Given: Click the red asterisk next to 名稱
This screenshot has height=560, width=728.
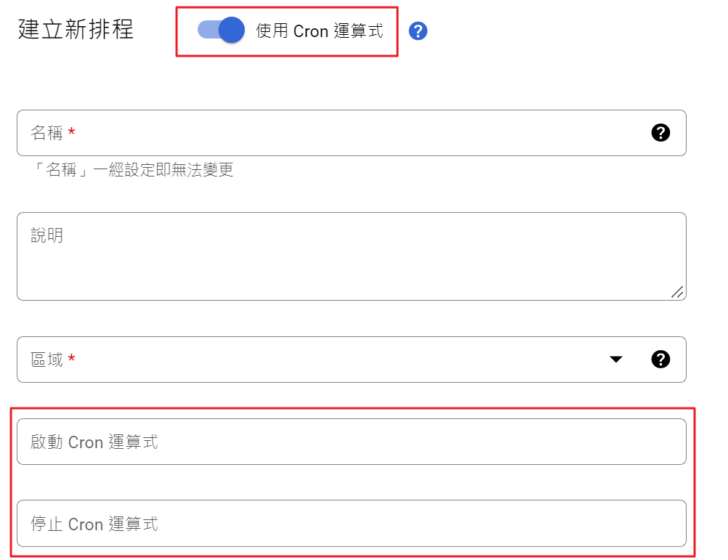Looking at the screenshot, I should [x=71, y=132].
